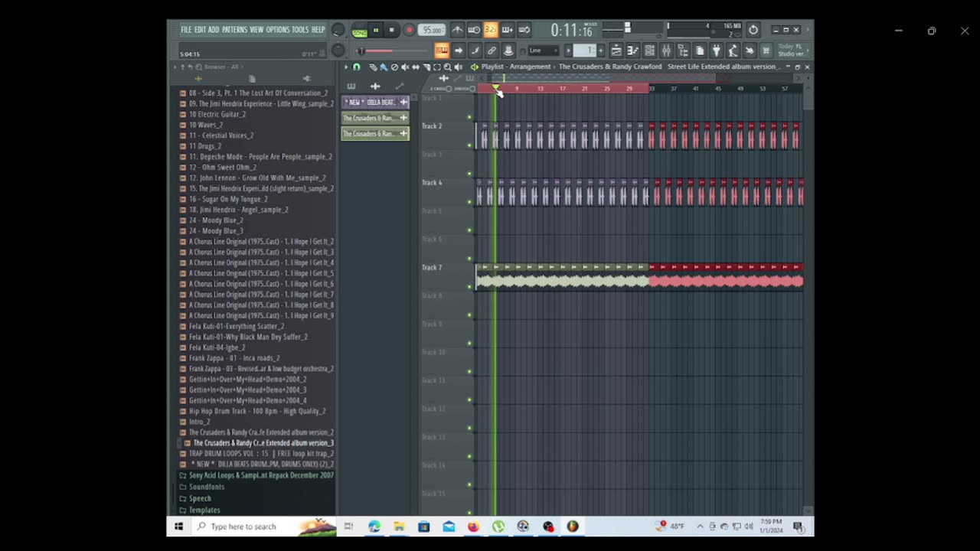Adjust the red master volume slider

point(393,51)
